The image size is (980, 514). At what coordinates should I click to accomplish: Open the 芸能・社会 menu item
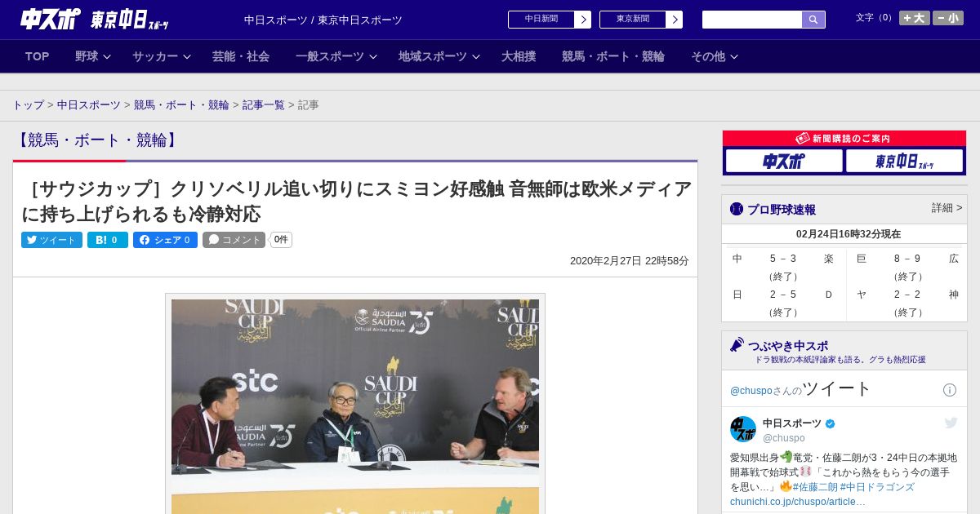tap(241, 56)
